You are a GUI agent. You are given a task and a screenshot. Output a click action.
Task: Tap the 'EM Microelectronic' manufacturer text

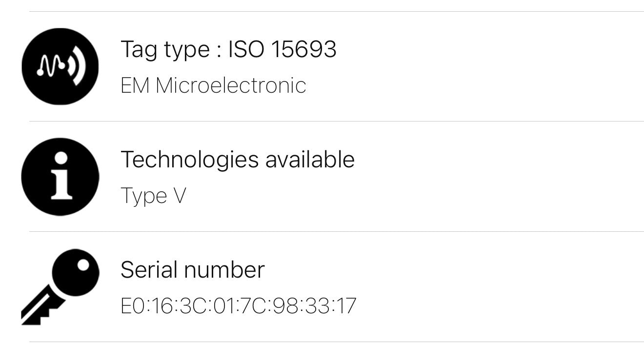[213, 85]
